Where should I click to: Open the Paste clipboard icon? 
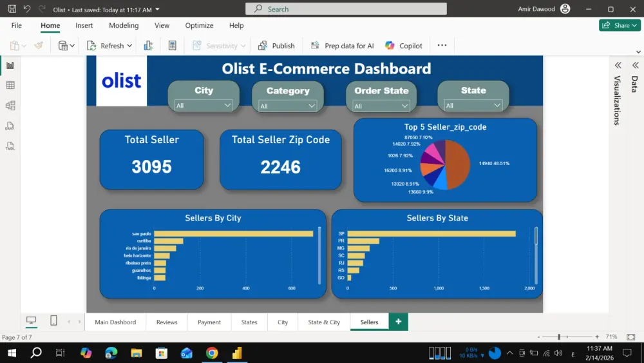(x=15, y=46)
